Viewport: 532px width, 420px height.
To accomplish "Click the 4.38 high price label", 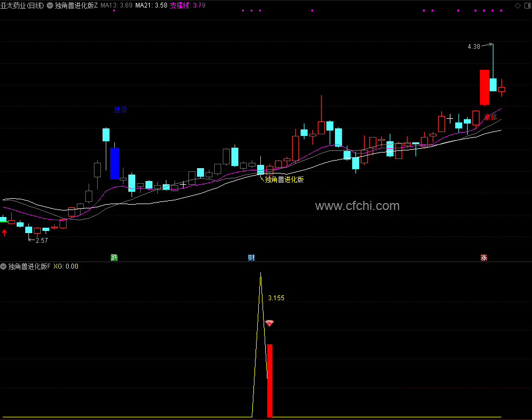I will (x=474, y=47).
